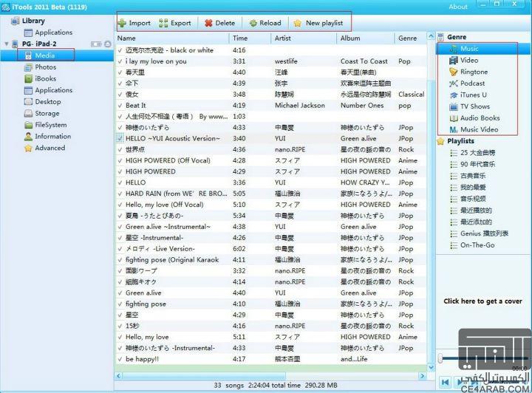Image resolution: width=532 pixels, height=393 pixels.
Task: Select Video genre category
Action: [464, 61]
